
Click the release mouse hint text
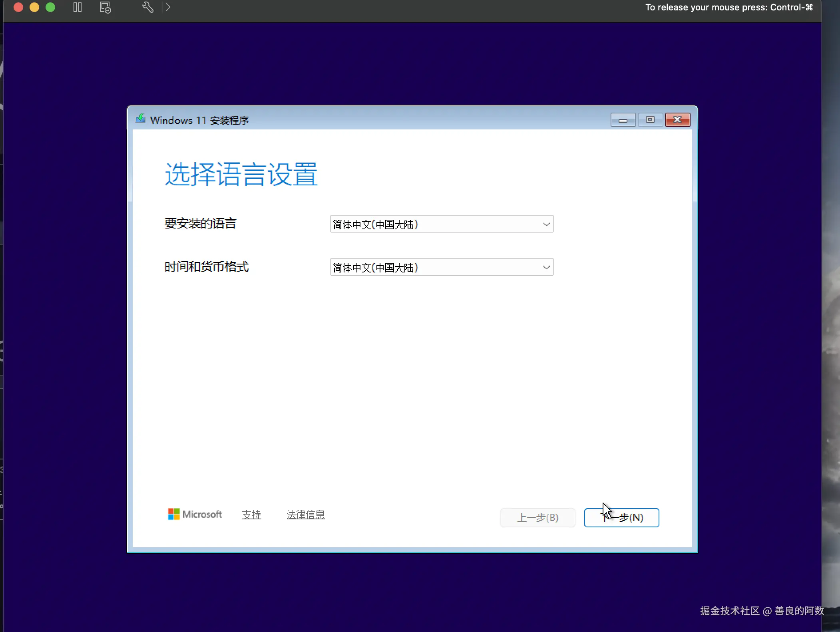coord(729,7)
